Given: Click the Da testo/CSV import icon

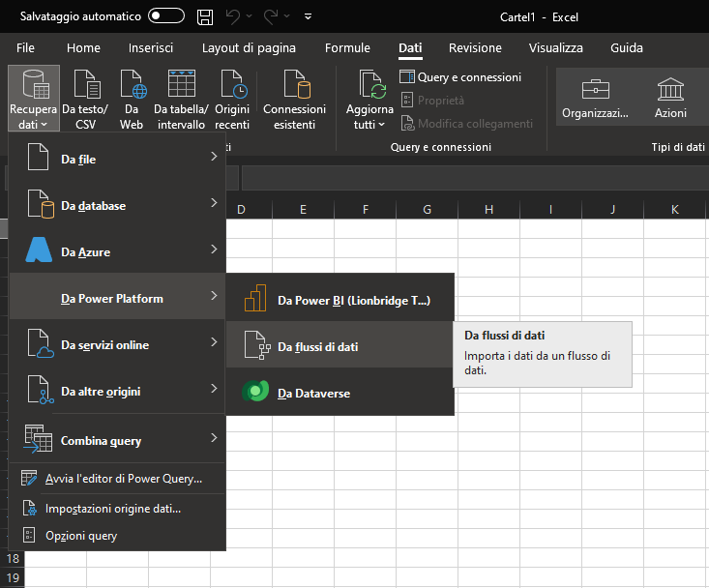Looking at the screenshot, I should [x=85, y=86].
